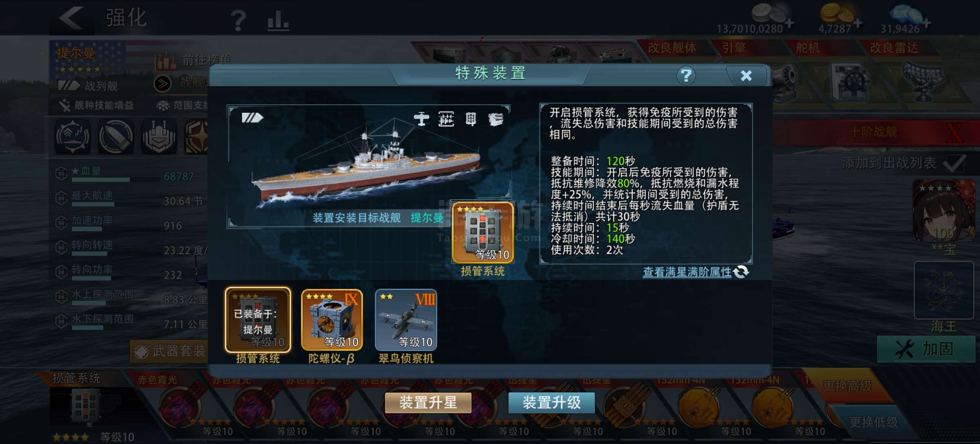Close the 特殊装置 dialog

pos(746,75)
